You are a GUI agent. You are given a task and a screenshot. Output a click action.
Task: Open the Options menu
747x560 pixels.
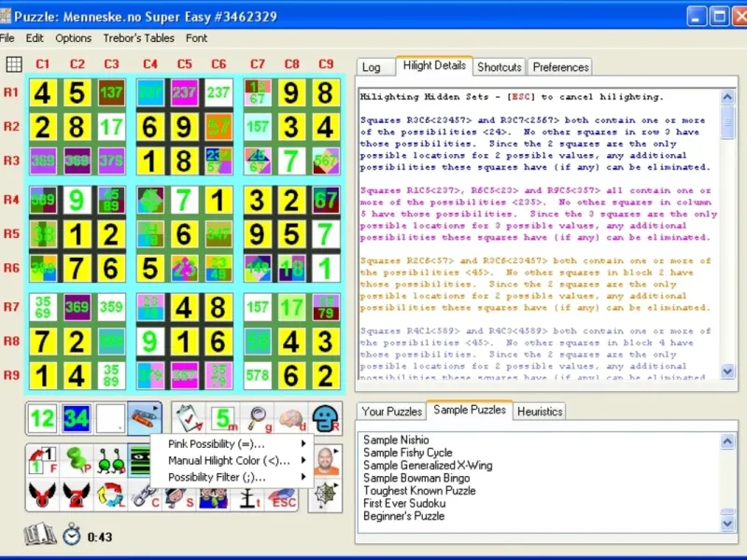click(74, 38)
